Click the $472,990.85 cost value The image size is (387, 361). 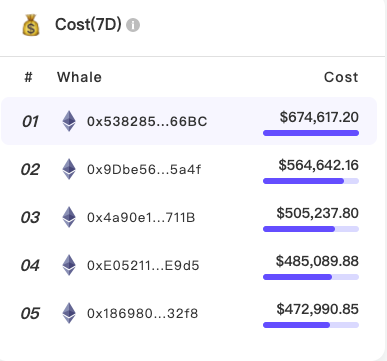click(317, 309)
